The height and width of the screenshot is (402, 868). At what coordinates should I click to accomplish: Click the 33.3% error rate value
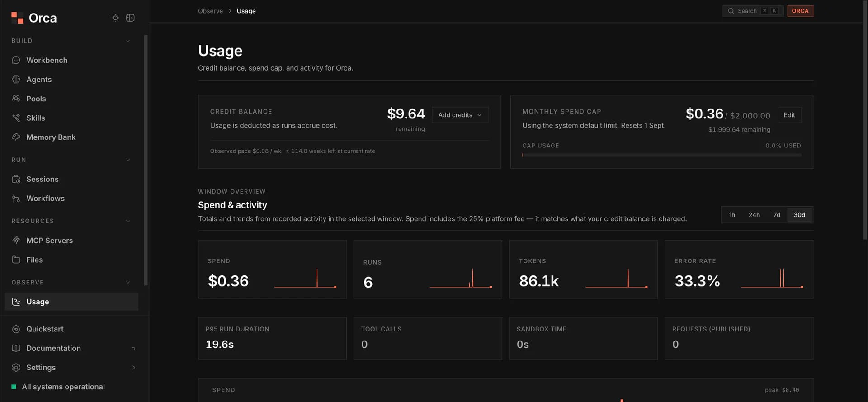click(697, 281)
